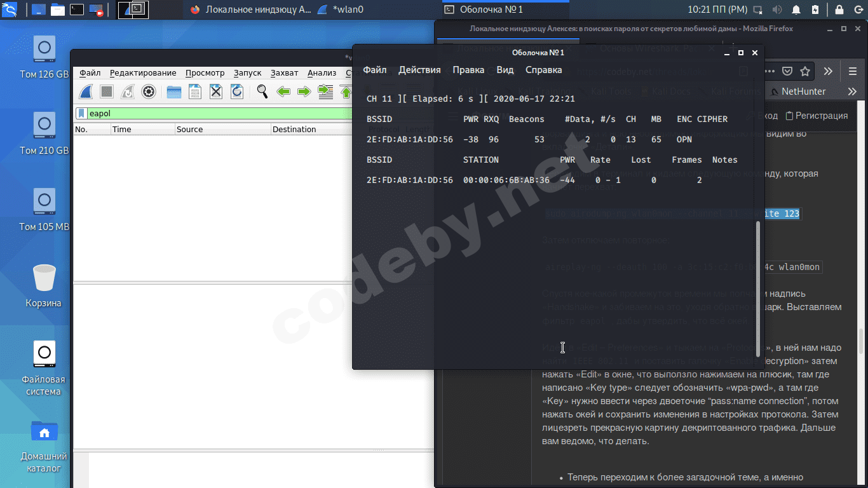The width and height of the screenshot is (868, 488).
Task: Click the eapol display filter field
Action: pyautogui.click(x=219, y=114)
